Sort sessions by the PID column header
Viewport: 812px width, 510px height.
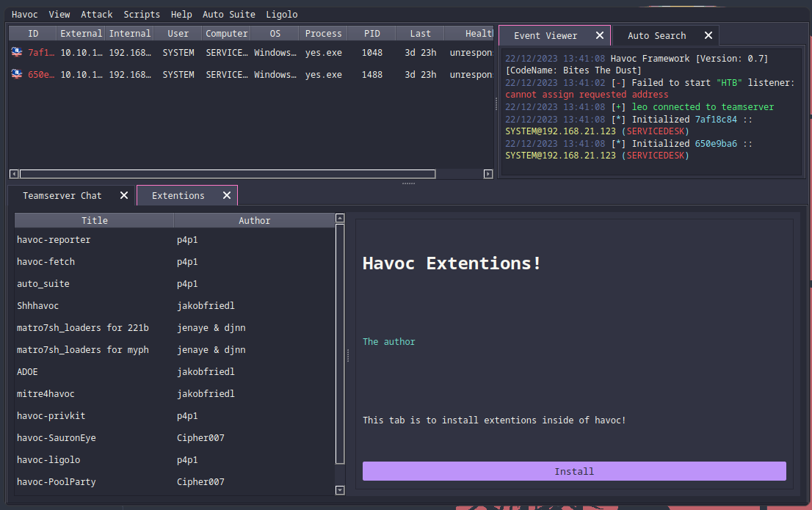pos(371,34)
